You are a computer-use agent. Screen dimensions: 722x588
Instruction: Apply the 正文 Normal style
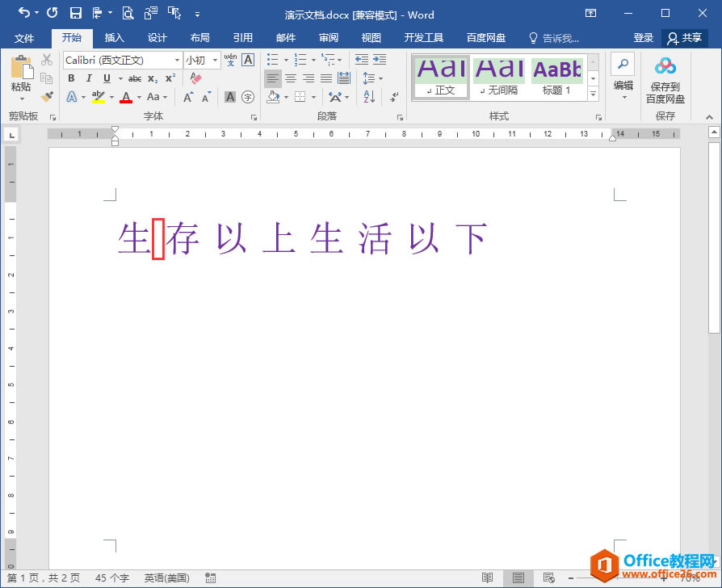[441, 78]
